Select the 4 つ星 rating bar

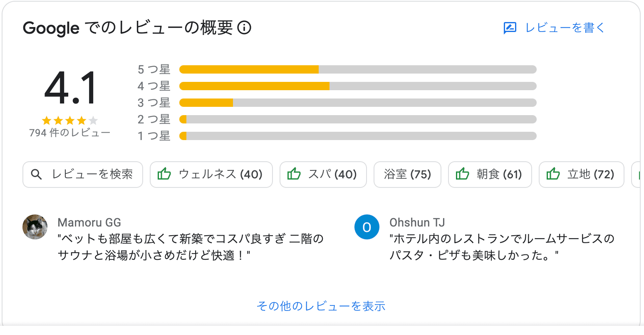point(358,86)
